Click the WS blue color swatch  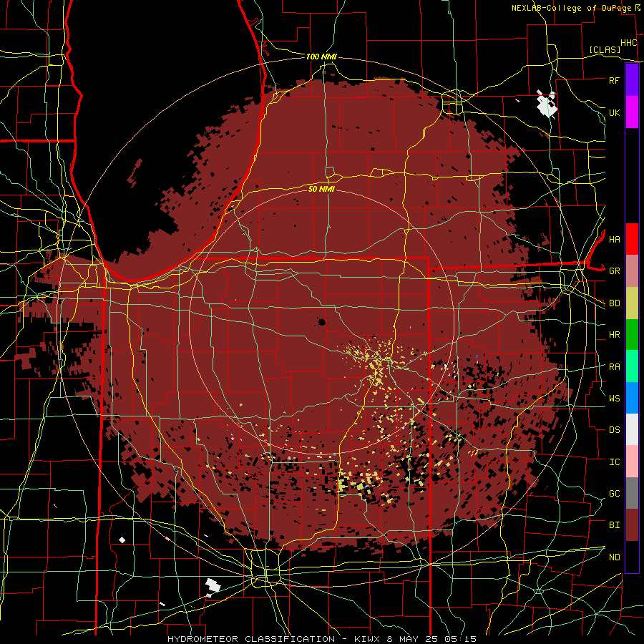coord(632,398)
